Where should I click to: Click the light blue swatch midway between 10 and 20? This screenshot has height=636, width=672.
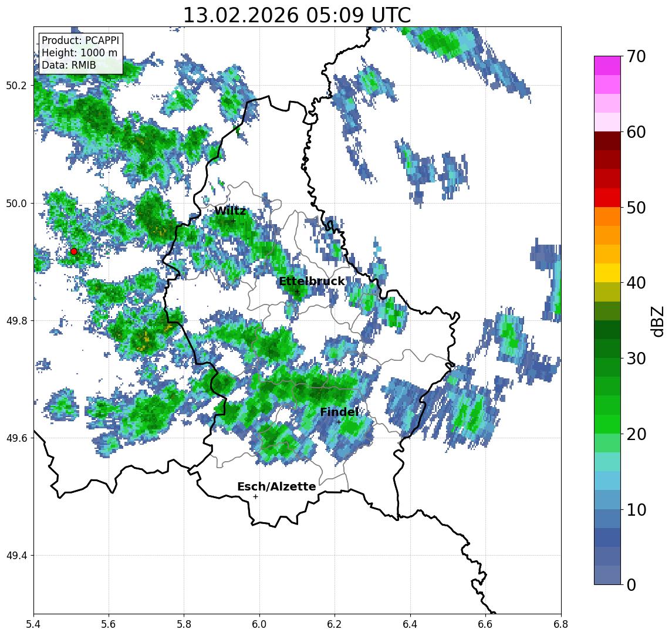point(607,481)
